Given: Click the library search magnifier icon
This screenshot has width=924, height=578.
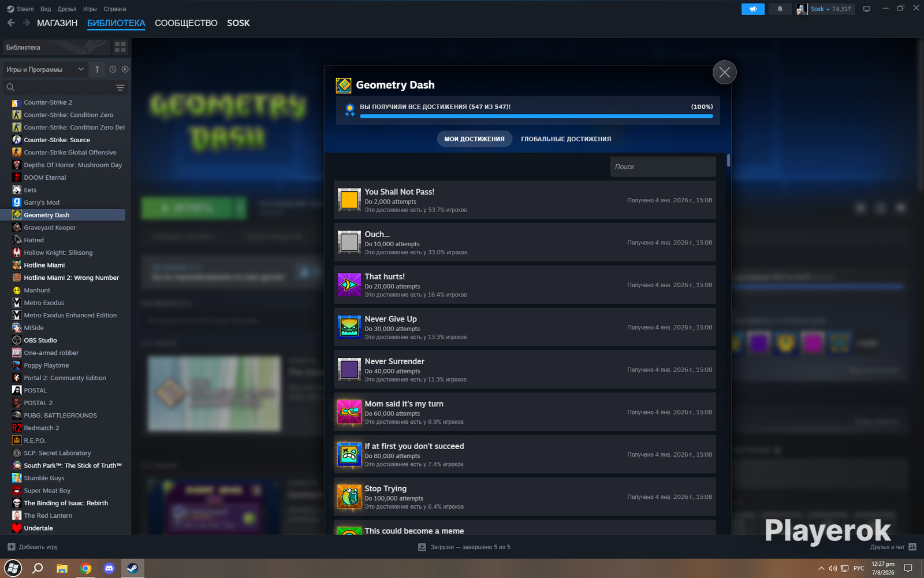Looking at the screenshot, I should coord(10,87).
